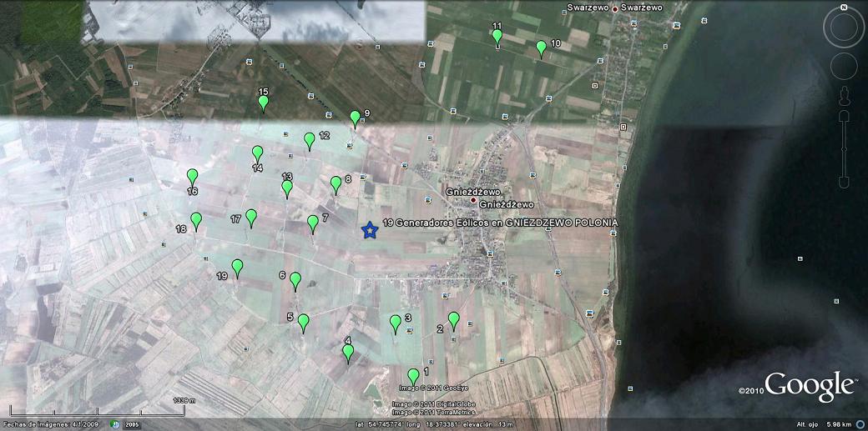The width and height of the screenshot is (868, 431).
Task: Click the Swarzewo red place dot
Action: tap(614, 9)
